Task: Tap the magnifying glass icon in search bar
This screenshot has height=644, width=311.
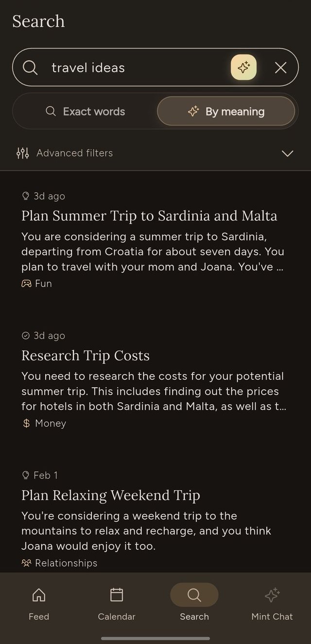Action: [x=30, y=67]
